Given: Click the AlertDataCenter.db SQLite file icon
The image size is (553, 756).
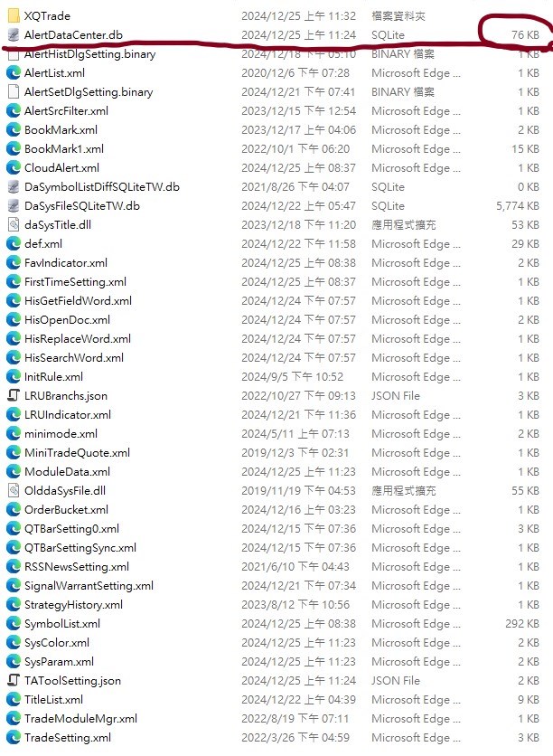Looking at the screenshot, I should pos(14,35).
